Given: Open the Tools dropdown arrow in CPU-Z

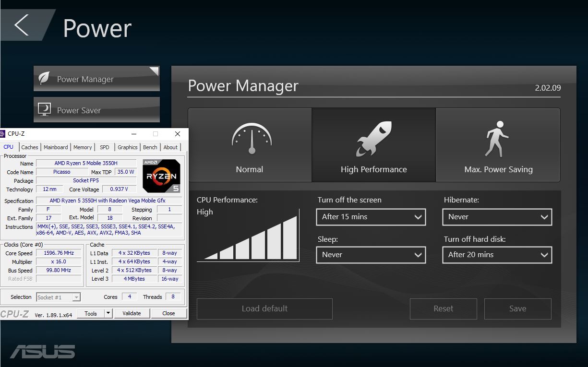Looking at the screenshot, I should click(108, 313).
